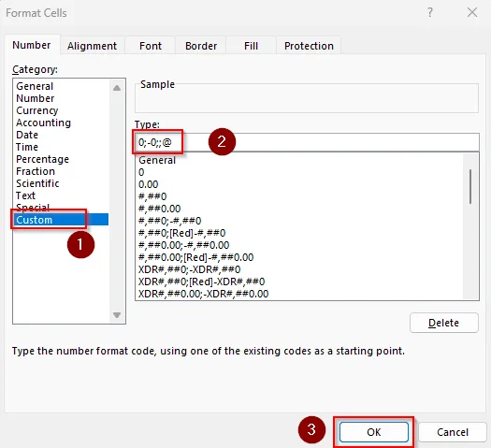This screenshot has width=491, height=448.
Task: Choose General in format codes list
Action: [300, 160]
